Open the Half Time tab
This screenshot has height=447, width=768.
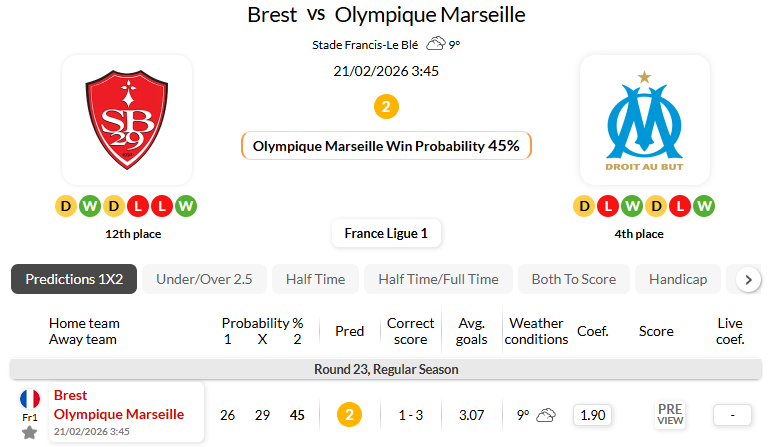click(315, 279)
